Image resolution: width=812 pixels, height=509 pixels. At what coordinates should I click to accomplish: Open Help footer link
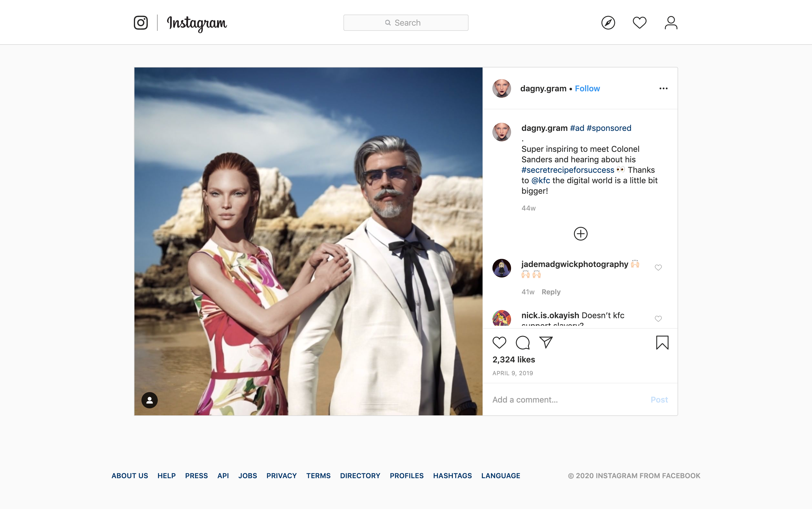166,476
